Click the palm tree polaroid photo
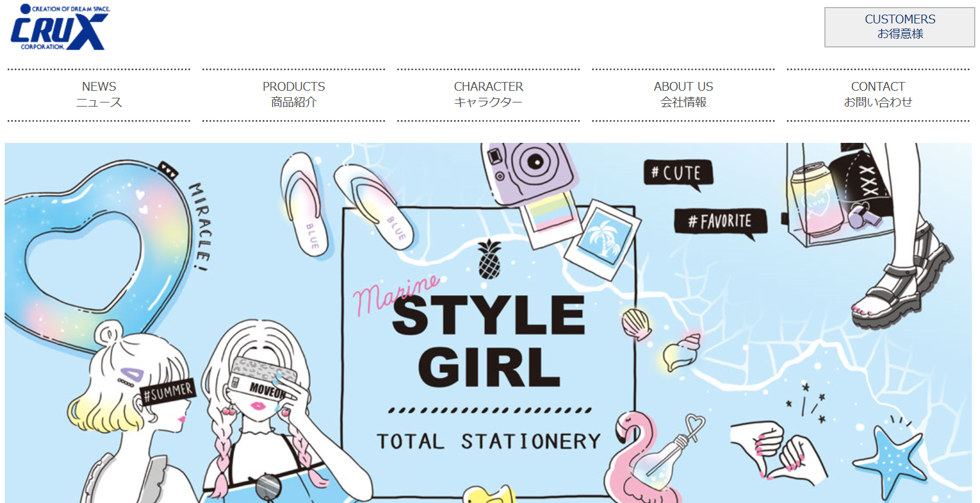Screen dimensions: 980x503 coord(603,240)
